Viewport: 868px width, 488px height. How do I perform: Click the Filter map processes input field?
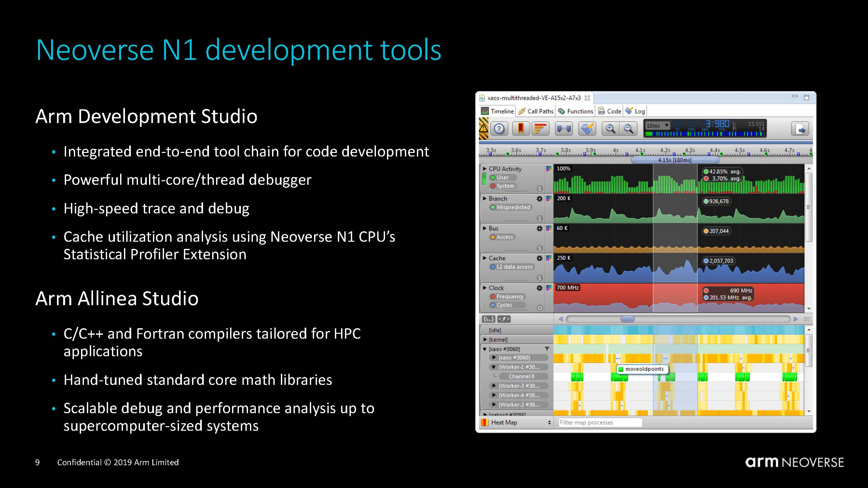[600, 422]
